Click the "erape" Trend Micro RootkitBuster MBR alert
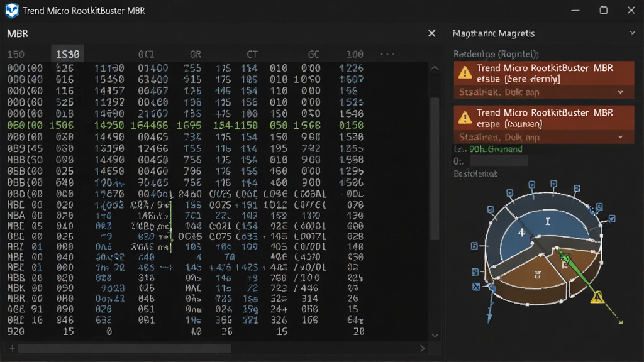Image resolution: width=644 pixels, height=362 pixels. pyautogui.click(x=544, y=118)
